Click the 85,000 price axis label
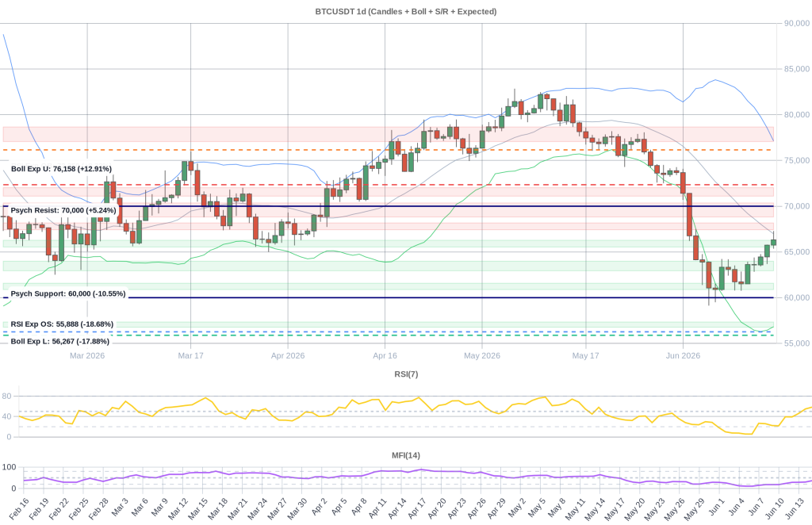 796,69
